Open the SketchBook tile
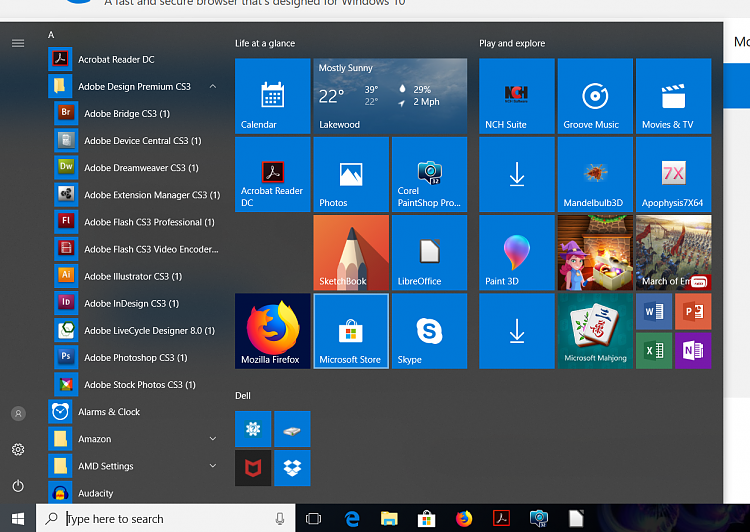The image size is (750, 532). coord(351,253)
